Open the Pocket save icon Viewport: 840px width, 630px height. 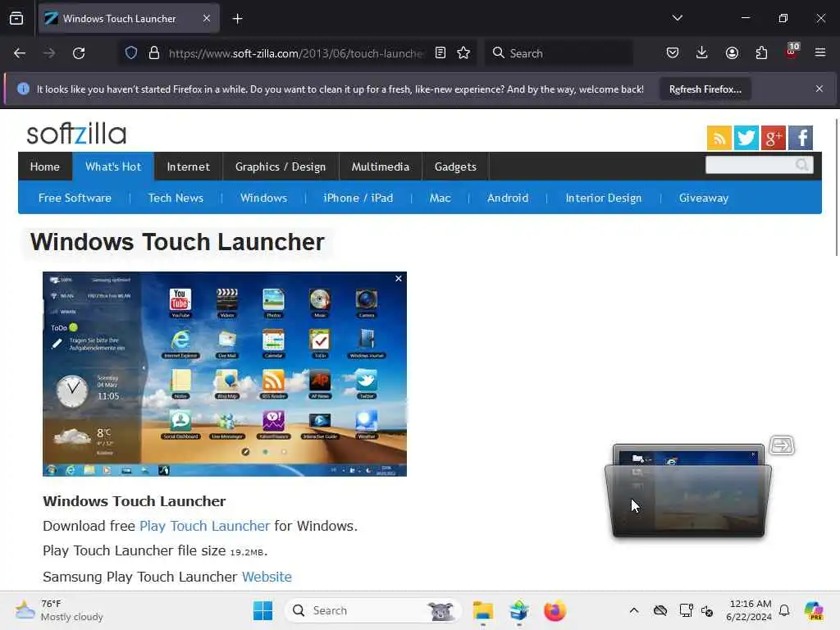(673, 52)
